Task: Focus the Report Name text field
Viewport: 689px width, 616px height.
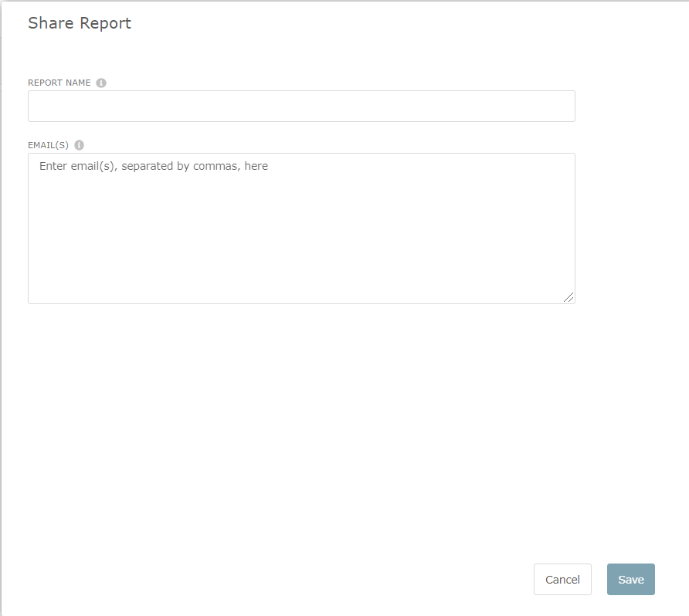Action: pos(301,107)
